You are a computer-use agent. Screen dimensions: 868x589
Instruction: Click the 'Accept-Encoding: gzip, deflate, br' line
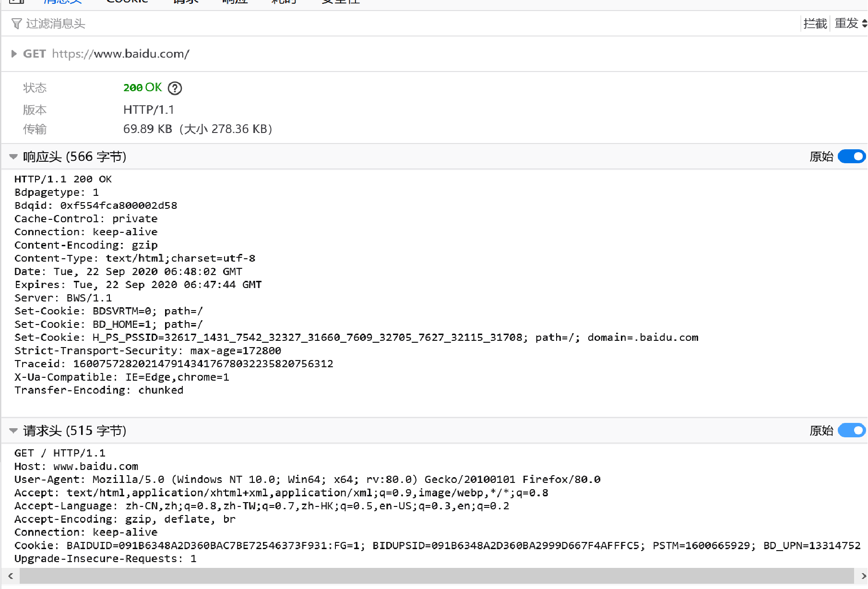[x=125, y=519]
